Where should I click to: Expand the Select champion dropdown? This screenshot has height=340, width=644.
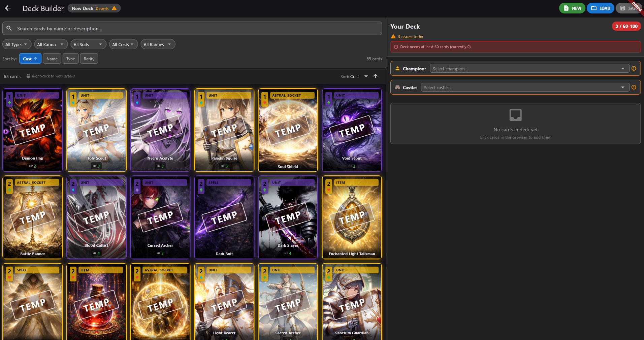tap(529, 69)
